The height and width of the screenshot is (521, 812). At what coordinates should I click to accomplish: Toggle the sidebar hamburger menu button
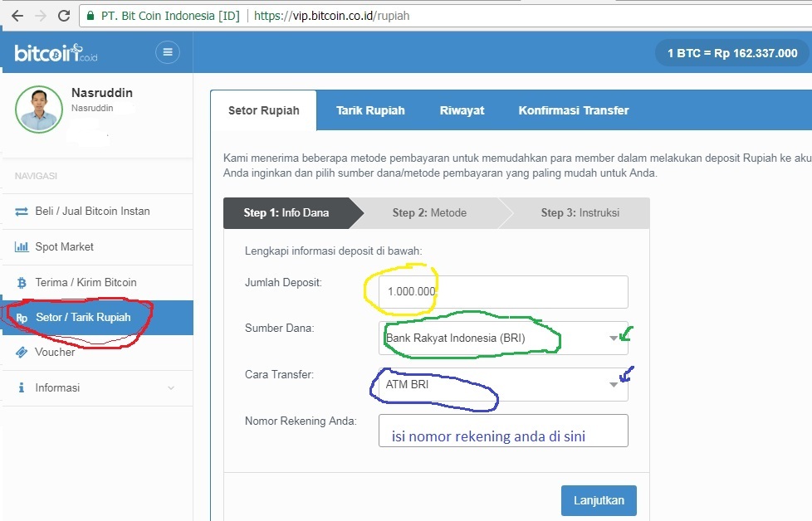[168, 52]
